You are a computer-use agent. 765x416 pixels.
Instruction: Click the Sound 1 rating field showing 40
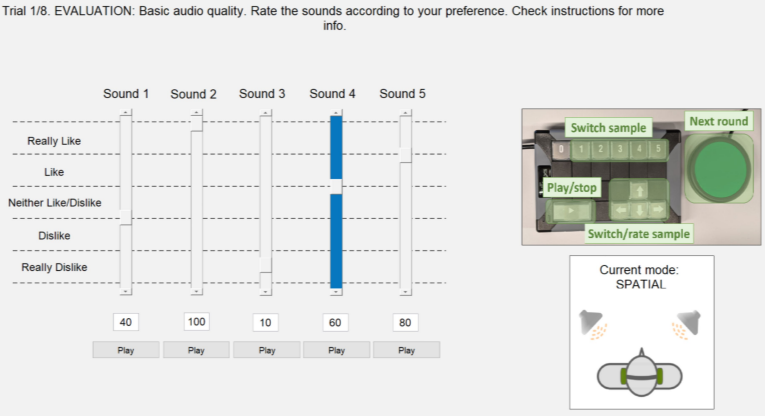126,322
